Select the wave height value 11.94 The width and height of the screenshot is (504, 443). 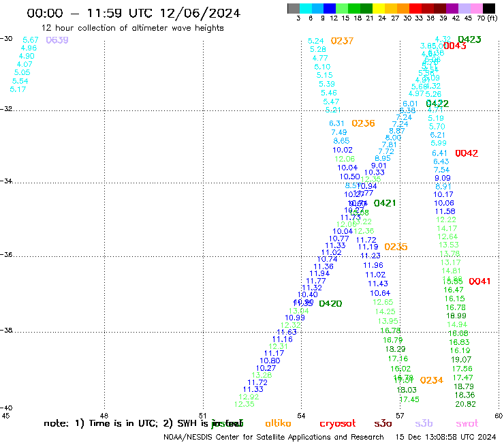(319, 273)
